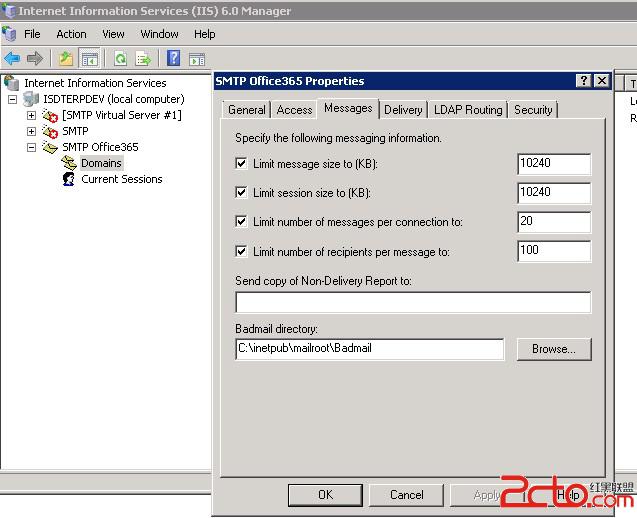Switch to the General tab

pyautogui.click(x=247, y=110)
